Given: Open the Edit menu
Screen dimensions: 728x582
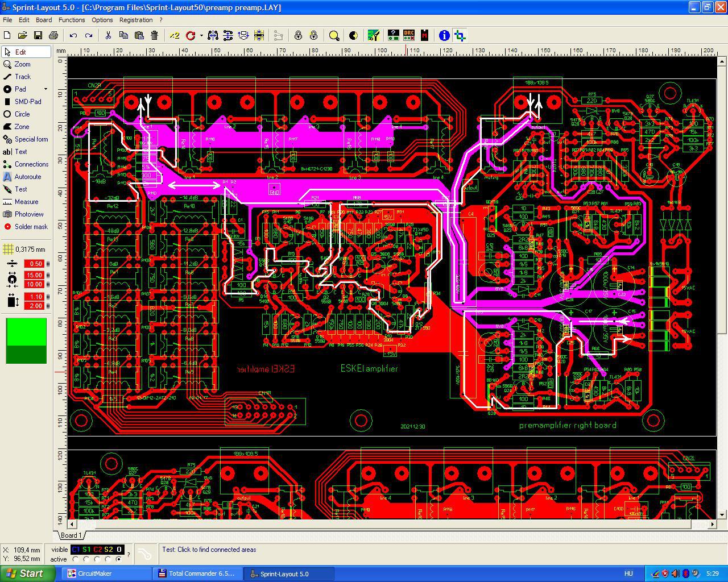Looking at the screenshot, I should tap(24, 20).
